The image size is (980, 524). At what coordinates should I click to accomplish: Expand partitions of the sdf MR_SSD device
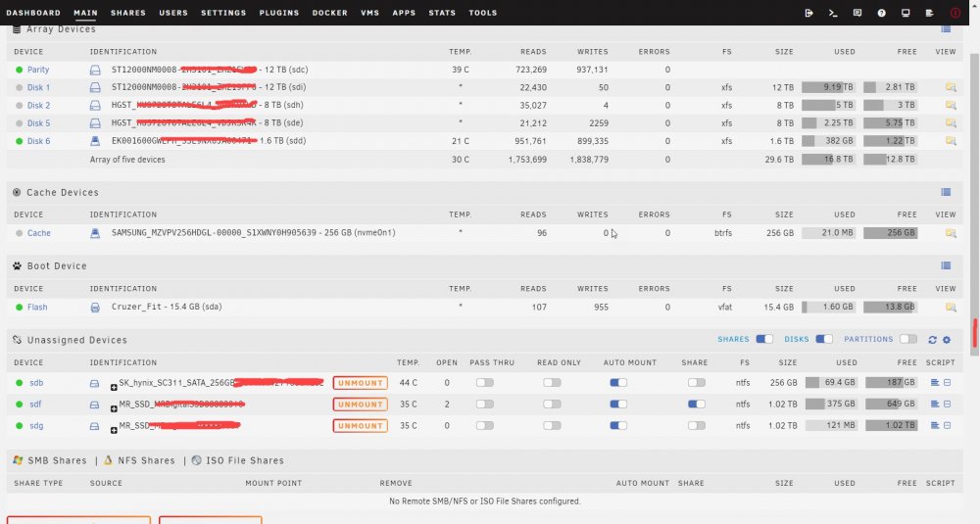coord(114,409)
